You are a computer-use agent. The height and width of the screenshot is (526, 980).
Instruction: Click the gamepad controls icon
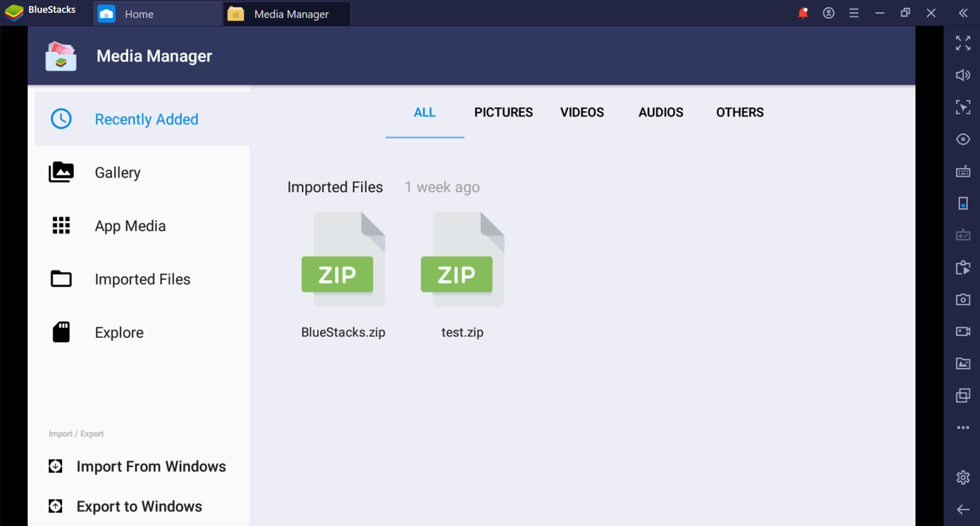[963, 235]
